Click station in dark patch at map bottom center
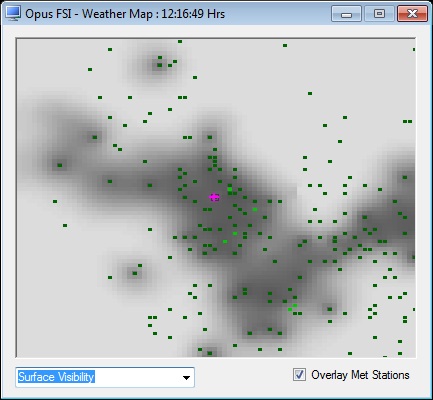This screenshot has height=400, width=433. tap(210, 353)
